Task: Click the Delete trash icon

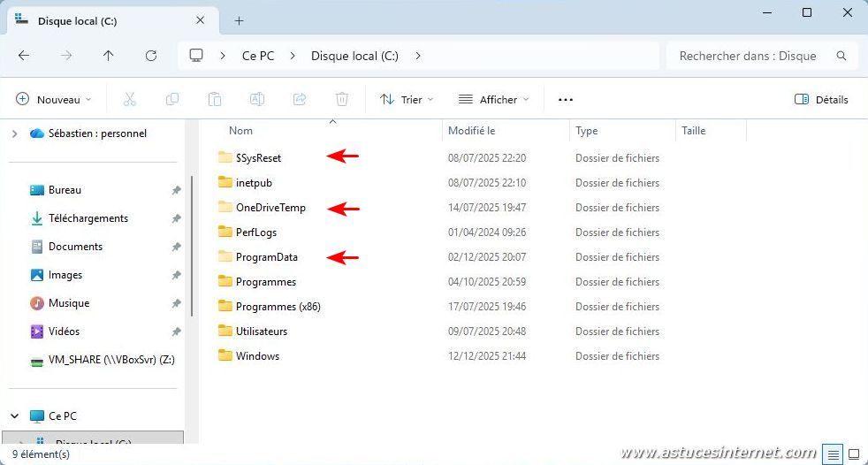Action: (x=342, y=100)
